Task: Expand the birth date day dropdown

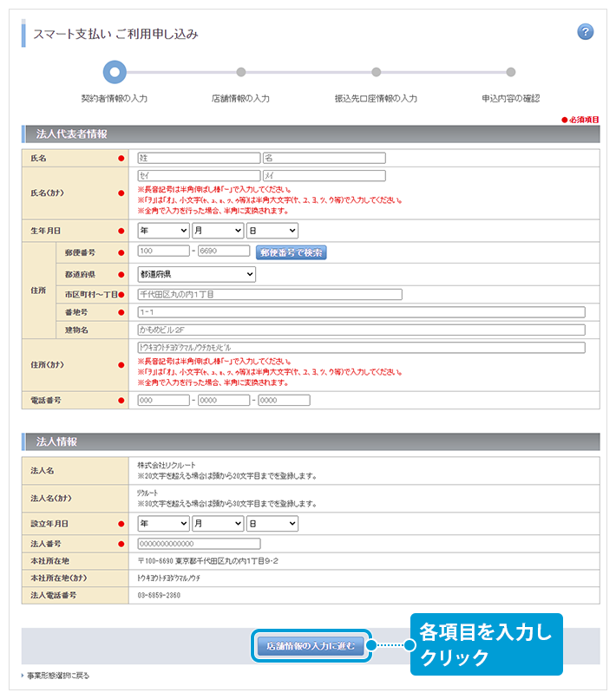Action: pyautogui.click(x=272, y=231)
